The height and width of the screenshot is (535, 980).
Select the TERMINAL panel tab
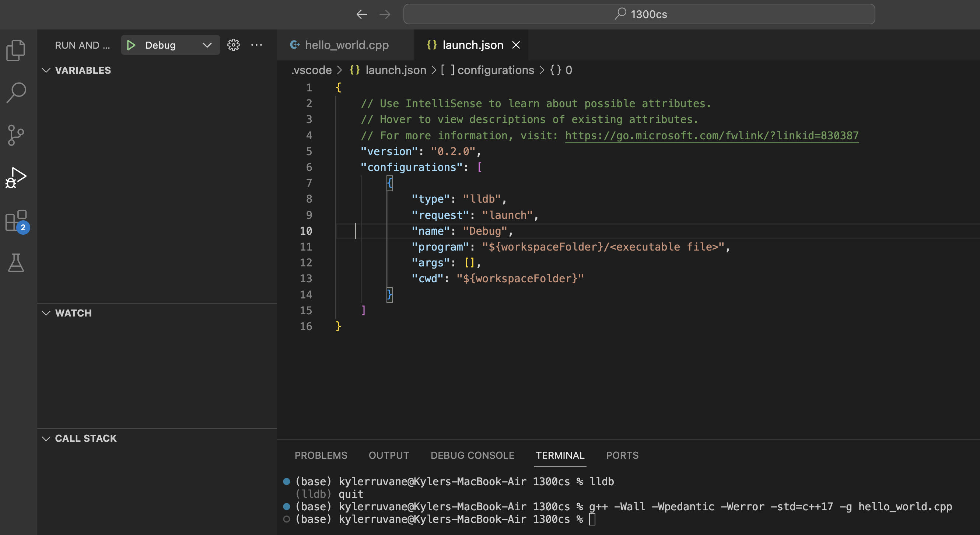point(560,455)
